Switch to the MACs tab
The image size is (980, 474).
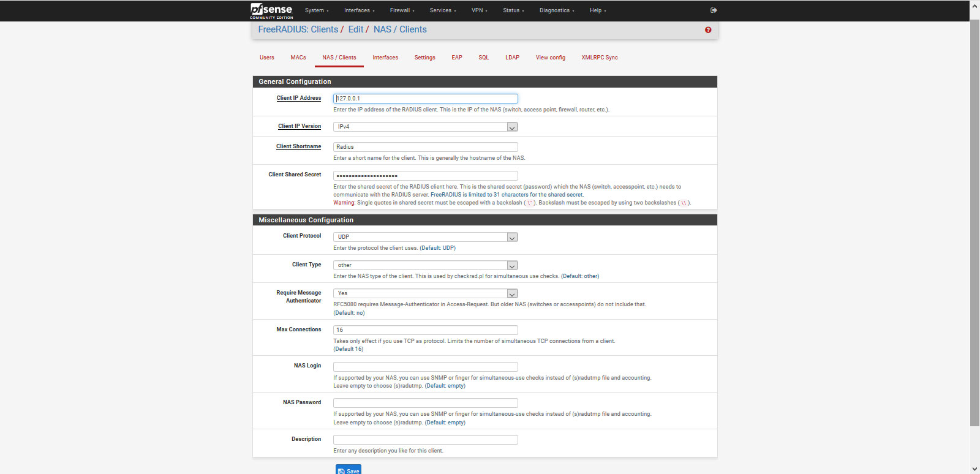point(298,58)
